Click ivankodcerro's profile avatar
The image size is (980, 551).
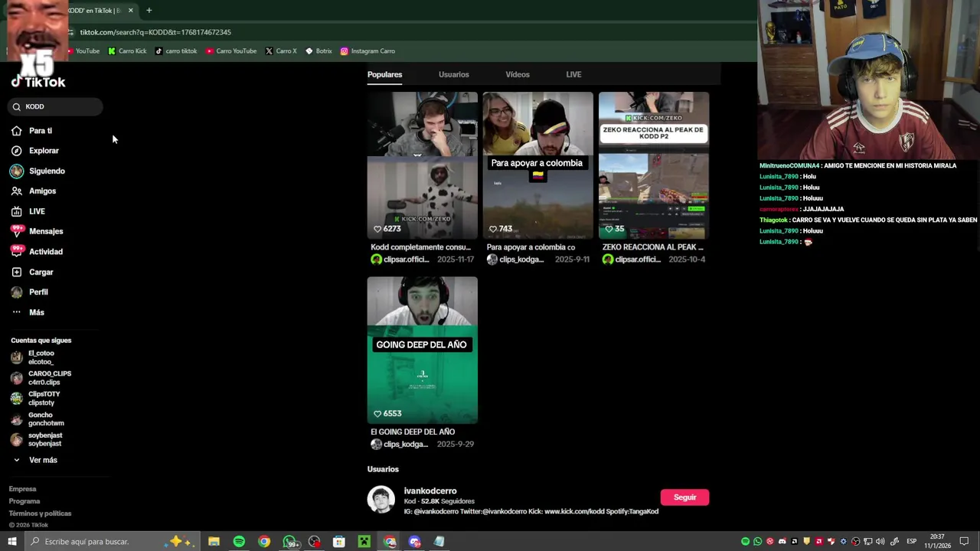[381, 499]
